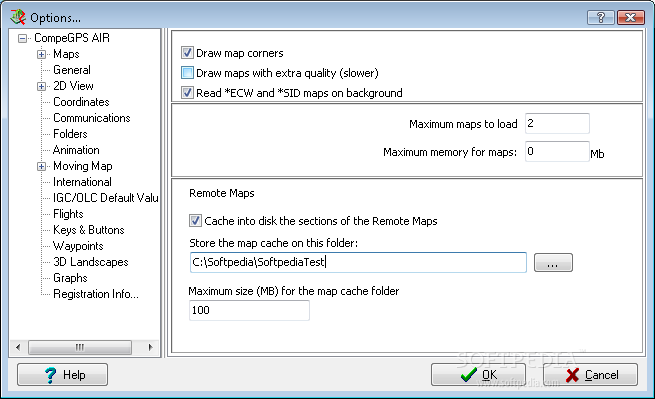This screenshot has height=399, width=655.
Task: Select Coordinates in options tree
Action: coord(81,102)
